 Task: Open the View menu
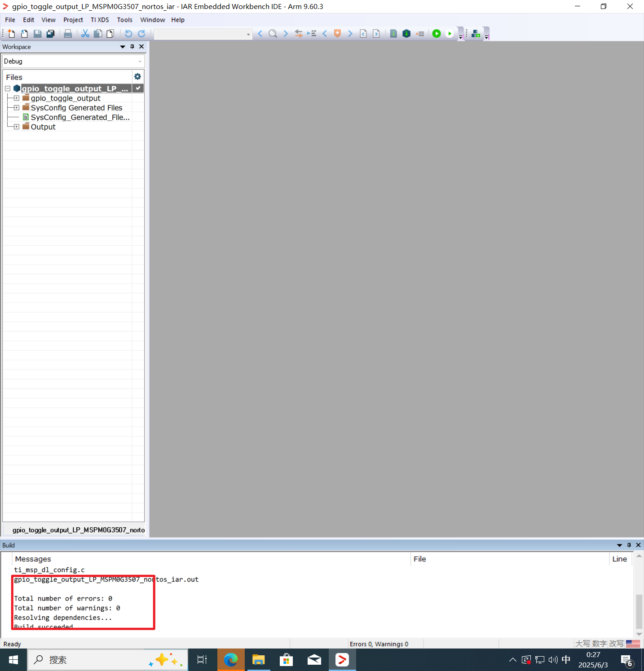click(49, 20)
